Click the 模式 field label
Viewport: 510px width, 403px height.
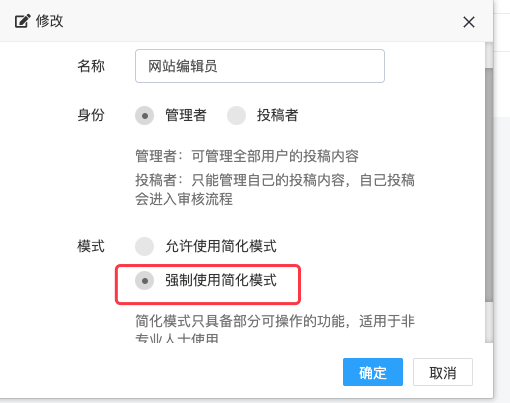coord(91,246)
